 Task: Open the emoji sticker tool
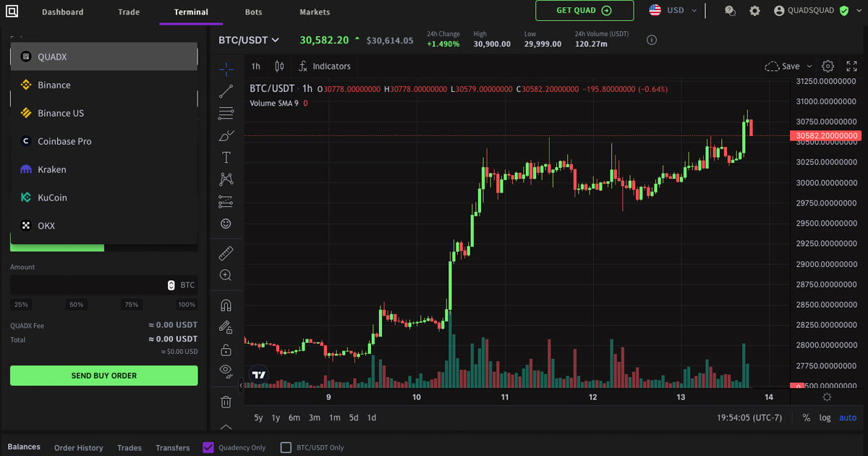226,224
